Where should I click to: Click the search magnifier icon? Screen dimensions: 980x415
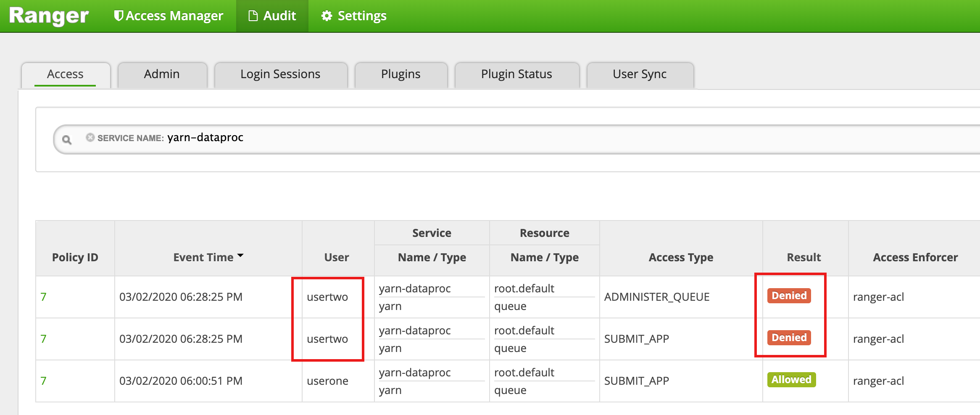(x=67, y=139)
